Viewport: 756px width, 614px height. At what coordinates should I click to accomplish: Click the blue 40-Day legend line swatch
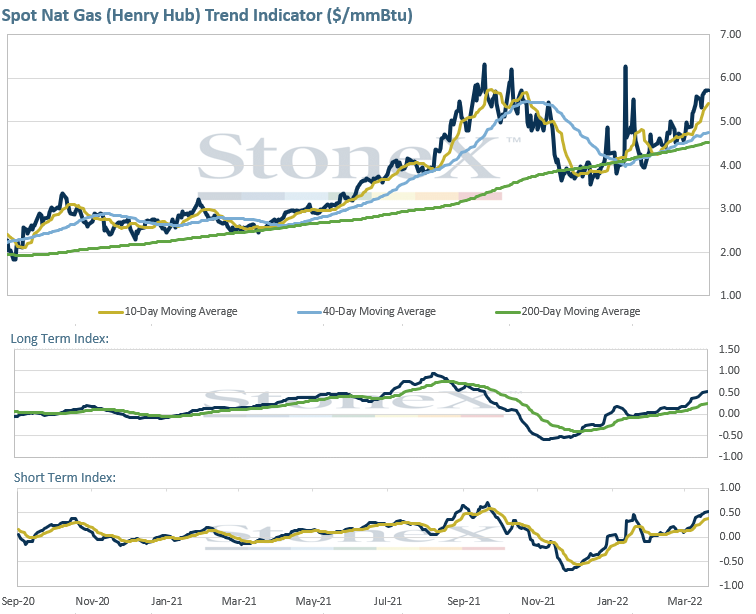pyautogui.click(x=310, y=313)
